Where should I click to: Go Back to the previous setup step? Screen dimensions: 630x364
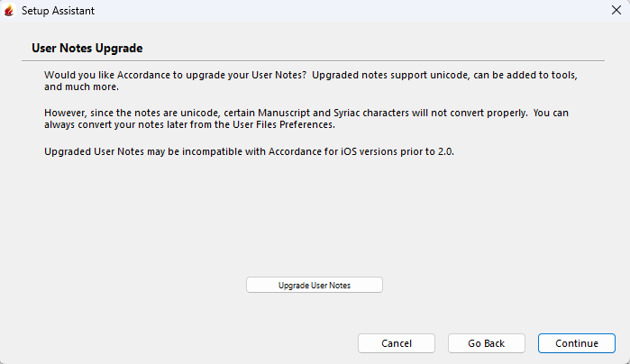coord(487,343)
